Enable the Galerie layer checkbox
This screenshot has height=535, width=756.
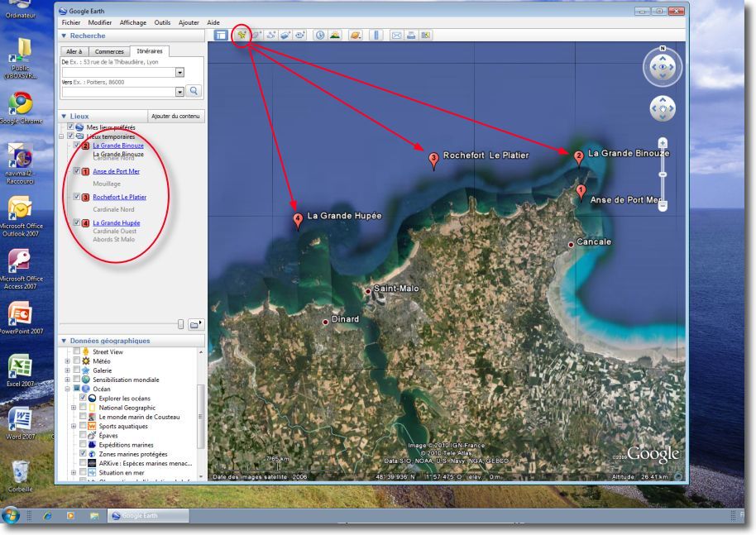[77, 370]
